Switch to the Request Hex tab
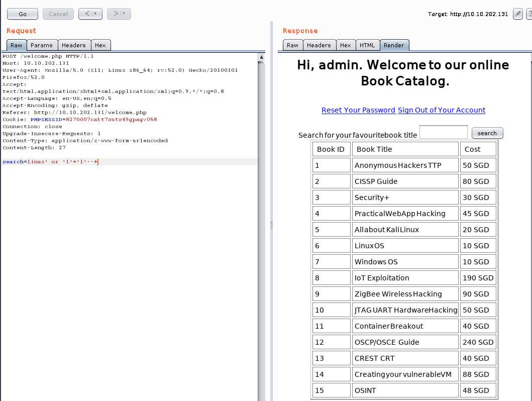Viewport: 532px width, 401px height. (x=100, y=45)
